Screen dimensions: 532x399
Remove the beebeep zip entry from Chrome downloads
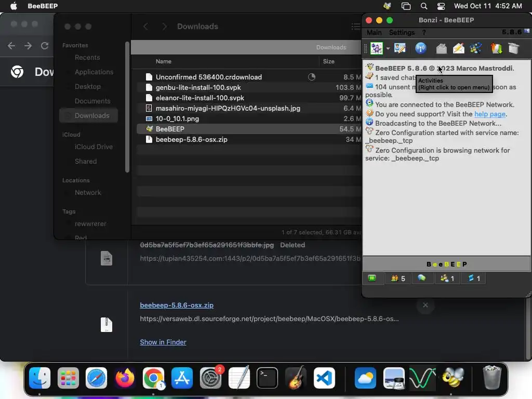pos(425,305)
